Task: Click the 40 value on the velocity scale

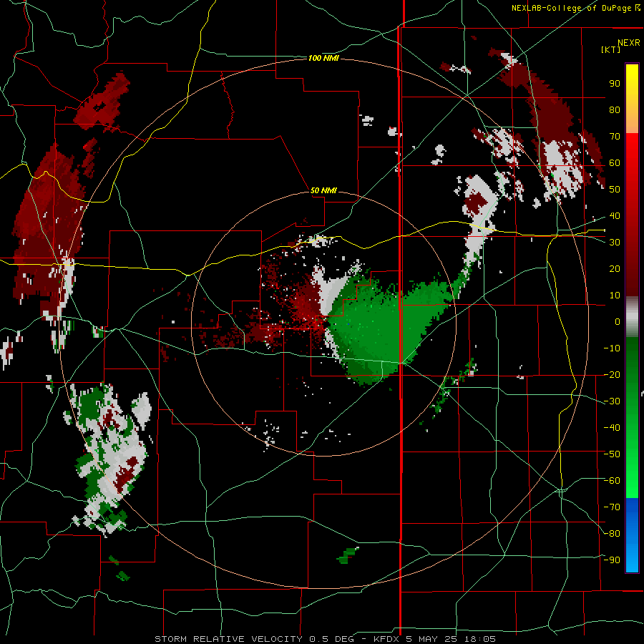Action: pyautogui.click(x=615, y=215)
